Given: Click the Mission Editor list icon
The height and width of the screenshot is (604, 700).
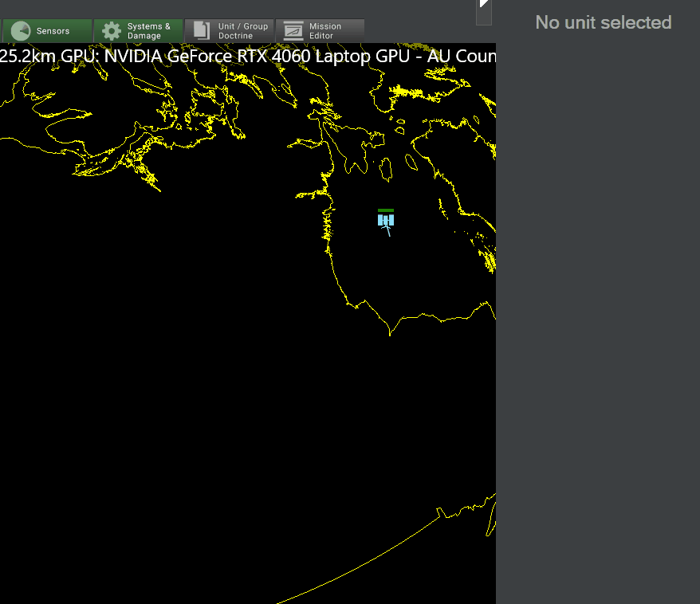Looking at the screenshot, I should point(293,31).
